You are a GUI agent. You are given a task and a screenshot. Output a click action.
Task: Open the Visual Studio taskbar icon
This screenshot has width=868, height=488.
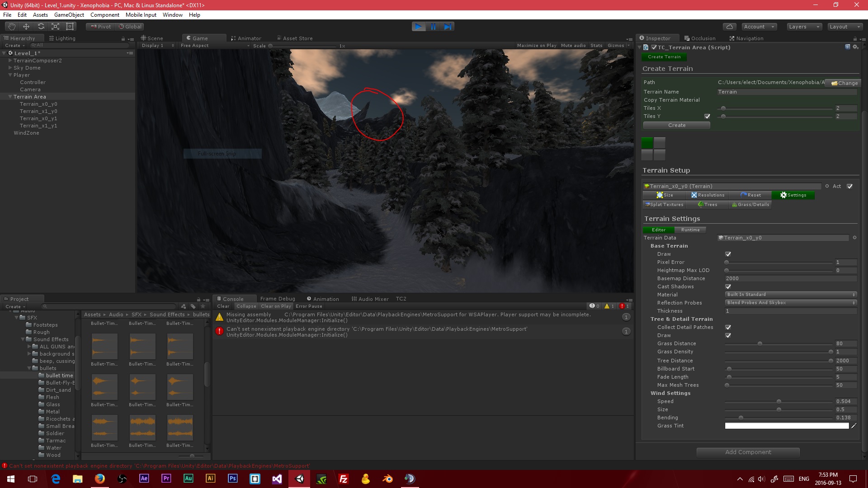coord(277,479)
